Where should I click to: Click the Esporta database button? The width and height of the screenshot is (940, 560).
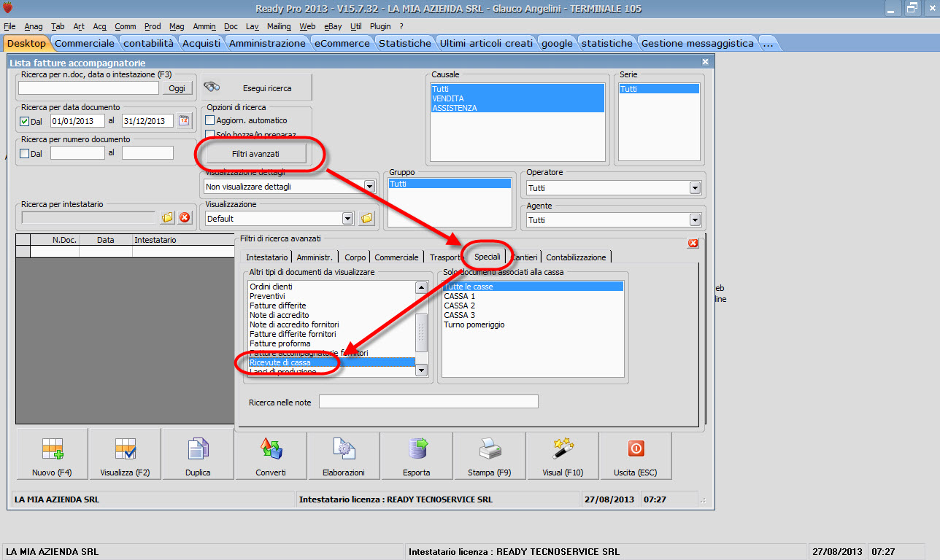click(417, 454)
